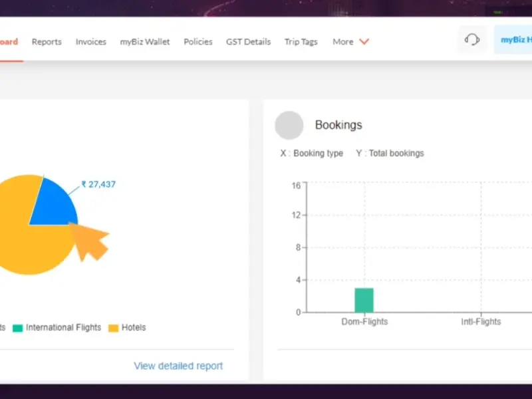Switch to the Dashboard tab

pos(9,41)
